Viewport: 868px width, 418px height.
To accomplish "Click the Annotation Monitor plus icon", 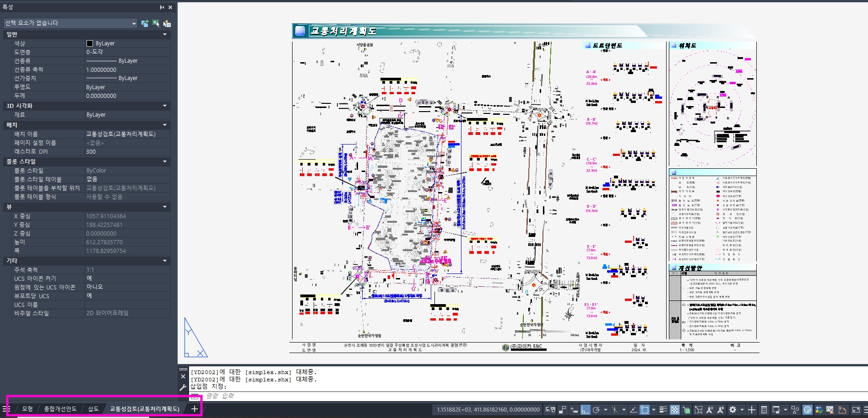I will 751,410.
